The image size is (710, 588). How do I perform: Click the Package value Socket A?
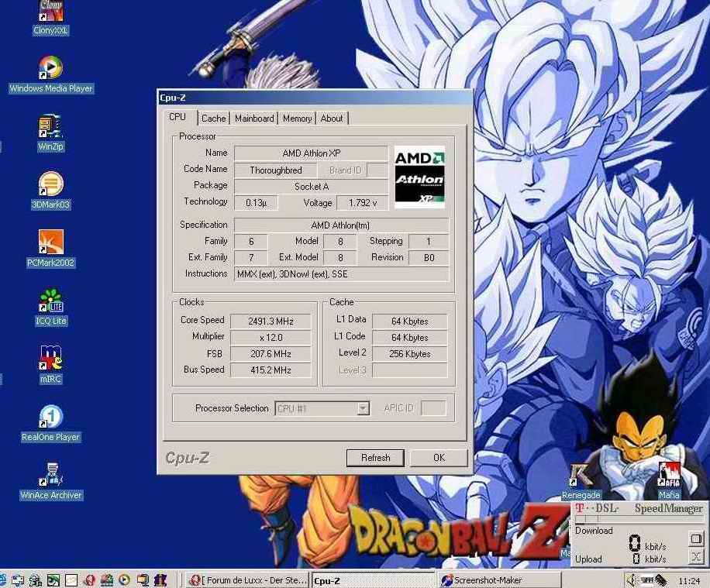(311, 187)
